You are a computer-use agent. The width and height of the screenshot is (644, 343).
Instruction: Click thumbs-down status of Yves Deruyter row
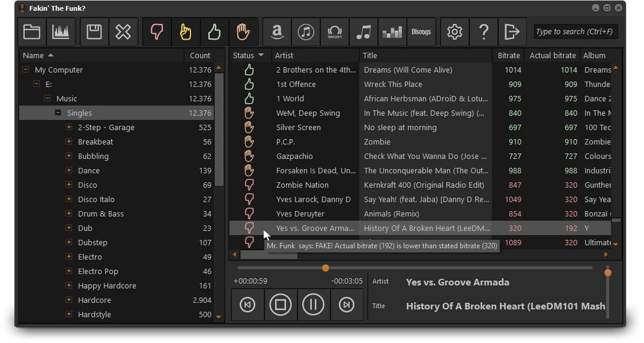(249, 214)
